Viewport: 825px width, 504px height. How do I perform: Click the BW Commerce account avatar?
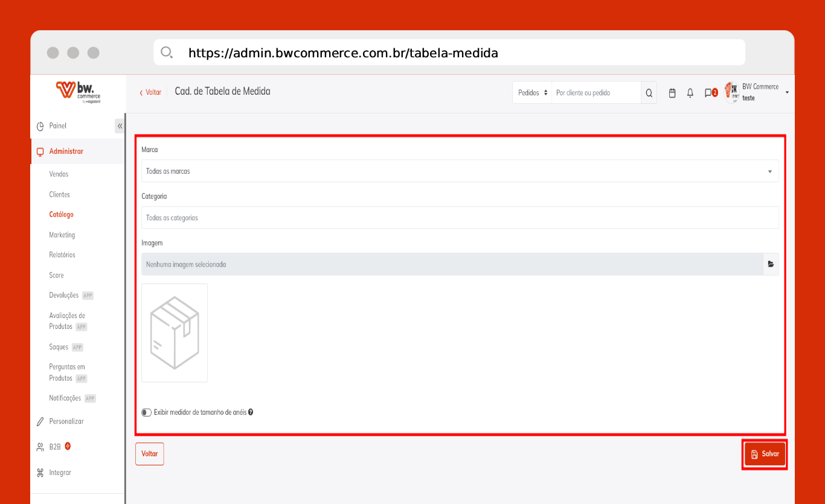click(732, 92)
